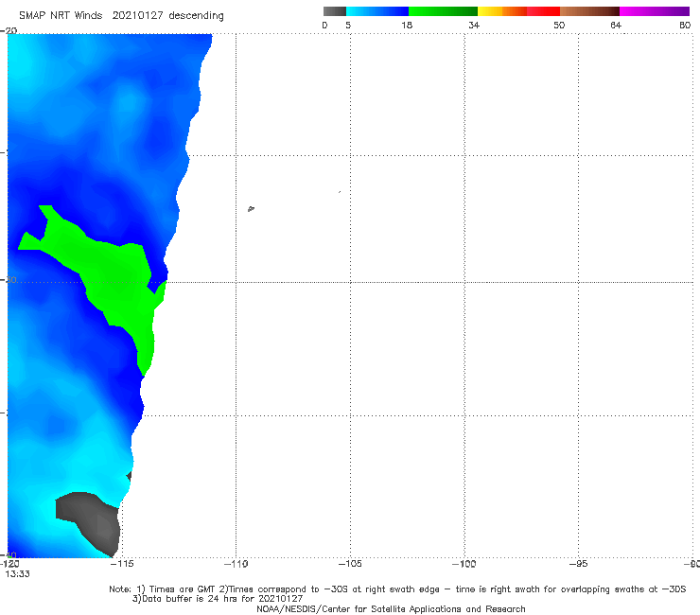
Task: Click the blue 5-18 colorbar segment
Action: (x=377, y=11)
